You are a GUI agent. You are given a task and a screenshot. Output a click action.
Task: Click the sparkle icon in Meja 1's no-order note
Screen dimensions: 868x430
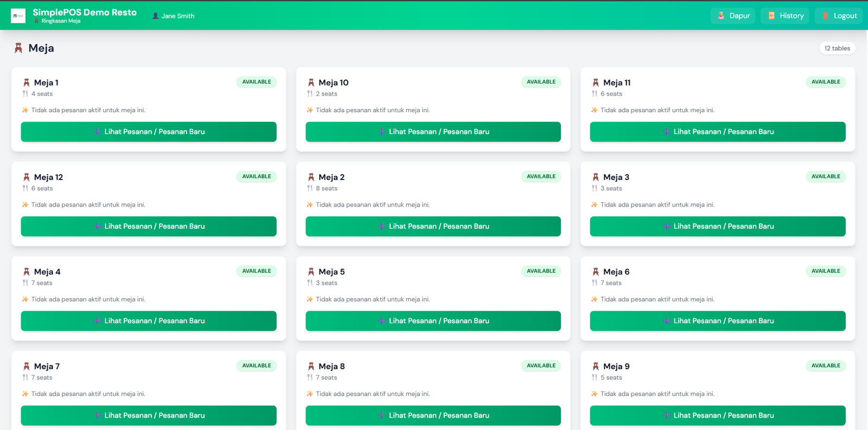pyautogui.click(x=25, y=110)
